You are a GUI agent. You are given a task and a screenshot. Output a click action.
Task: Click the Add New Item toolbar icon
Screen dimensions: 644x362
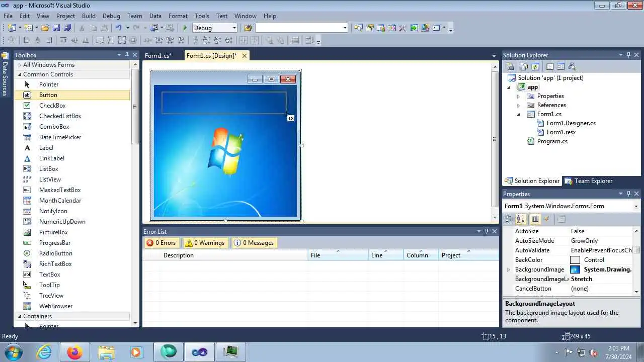[29, 28]
